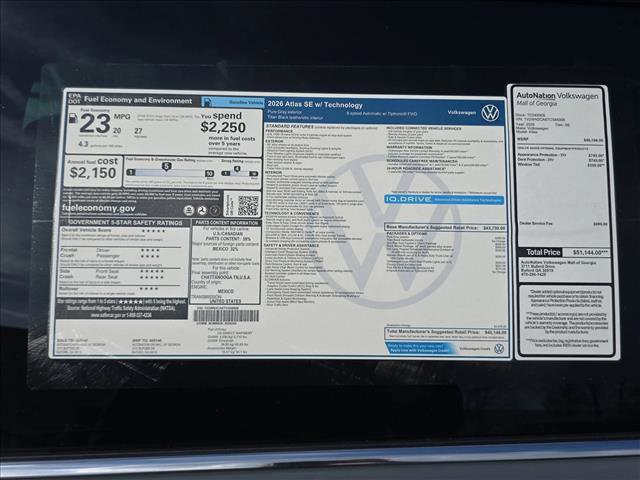Click the Total Manufacturer's Suggested Retail Price line
This screenshot has width=640, height=480.
[x=446, y=332]
